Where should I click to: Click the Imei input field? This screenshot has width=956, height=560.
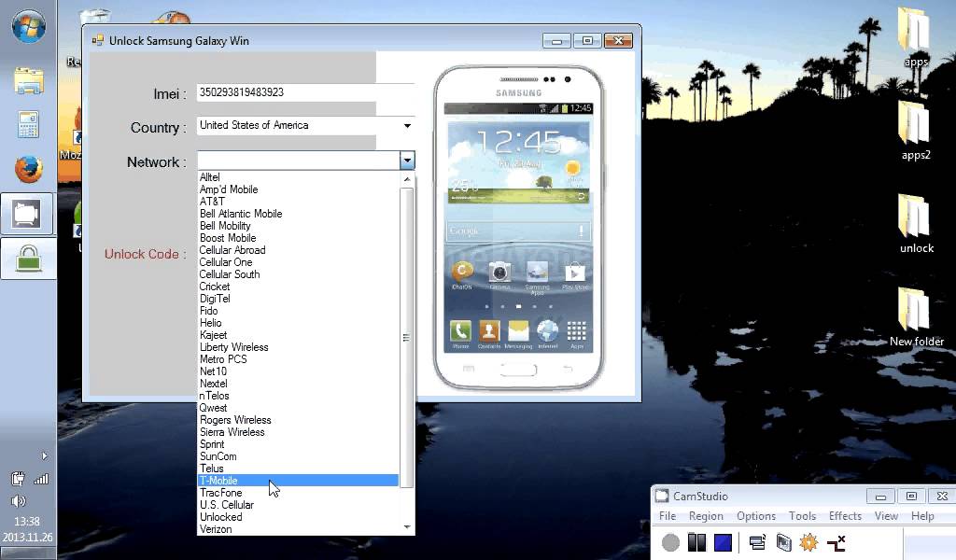[305, 92]
